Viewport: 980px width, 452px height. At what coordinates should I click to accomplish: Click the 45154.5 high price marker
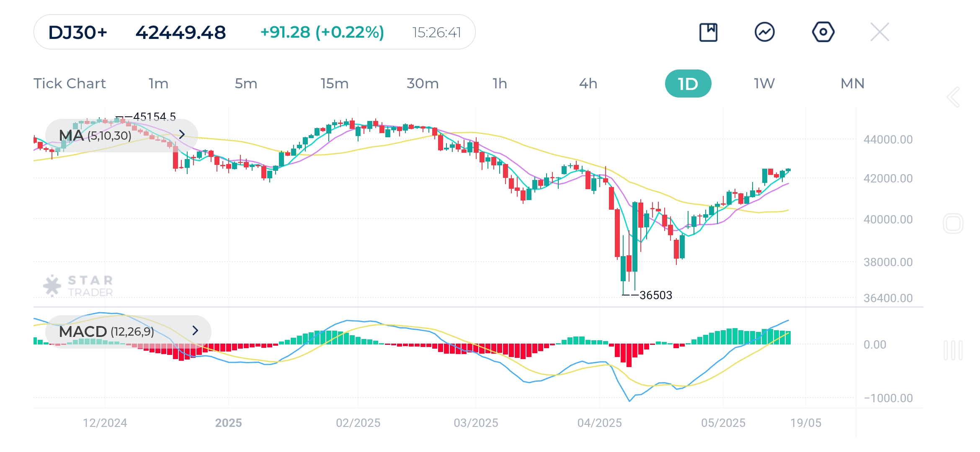154,116
